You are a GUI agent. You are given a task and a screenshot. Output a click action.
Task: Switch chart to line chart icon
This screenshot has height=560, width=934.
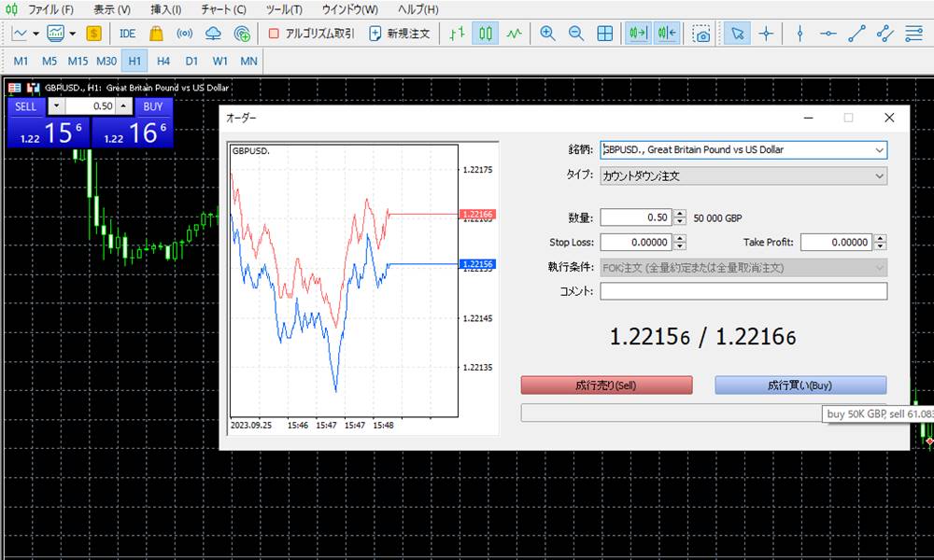[515, 34]
